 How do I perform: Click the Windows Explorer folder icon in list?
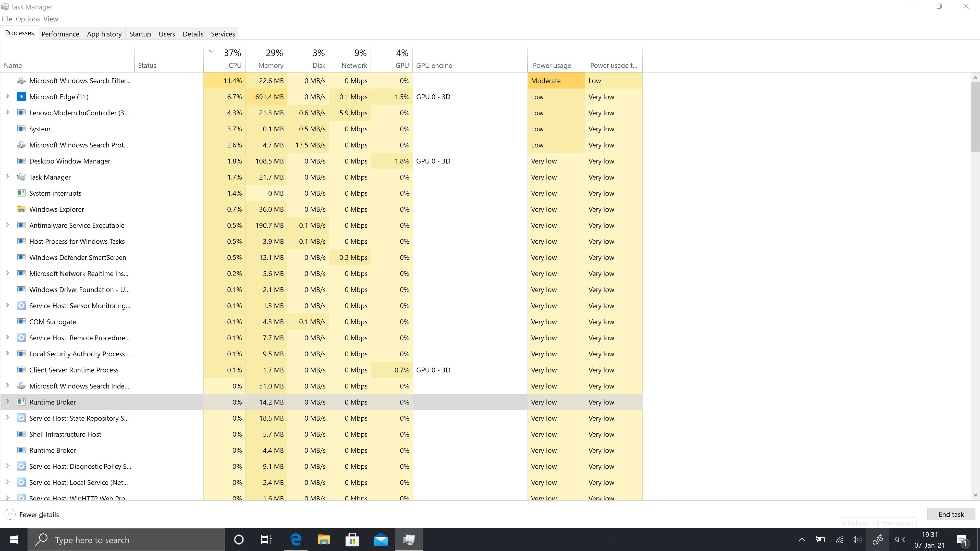click(21, 209)
